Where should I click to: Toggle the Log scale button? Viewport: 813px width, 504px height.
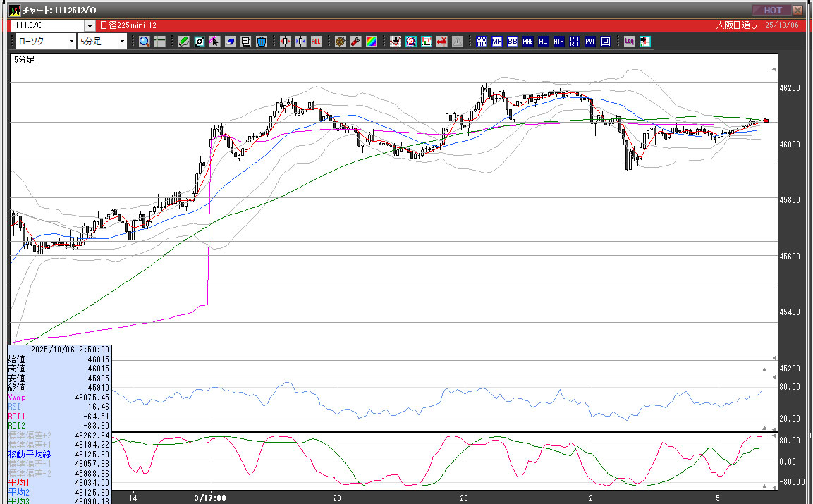point(630,42)
